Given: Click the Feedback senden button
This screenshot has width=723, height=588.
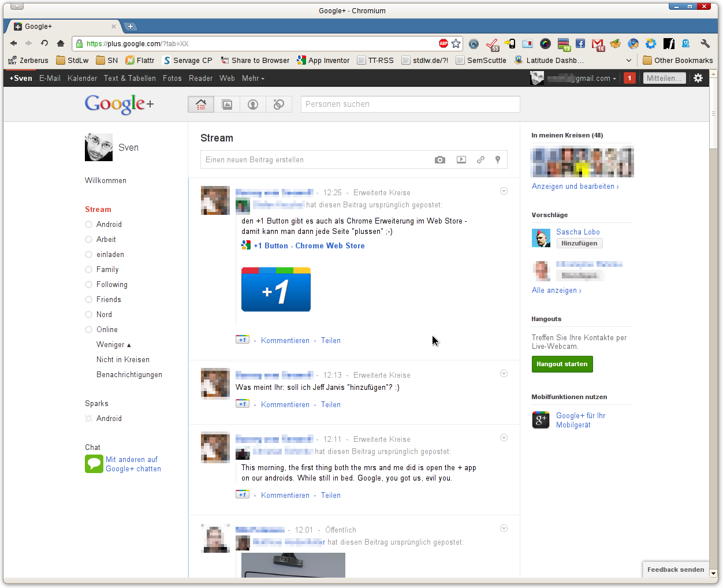Looking at the screenshot, I should [x=676, y=570].
